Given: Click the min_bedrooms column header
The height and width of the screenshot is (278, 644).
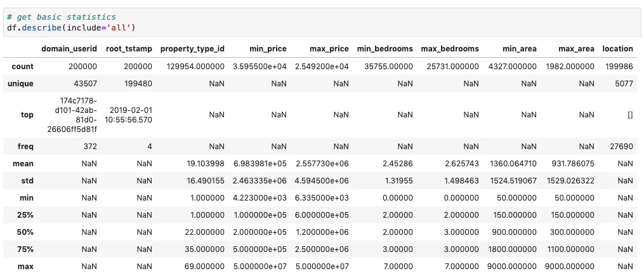Looking at the screenshot, I should point(385,49).
